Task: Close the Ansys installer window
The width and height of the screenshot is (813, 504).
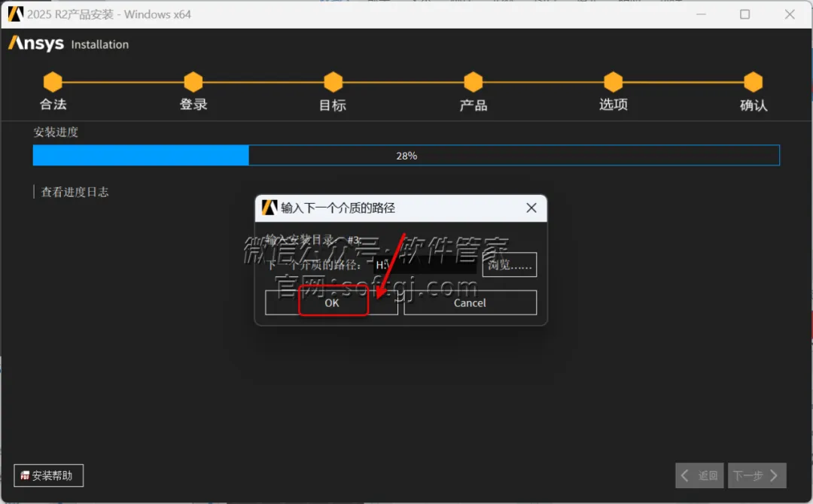Action: point(789,14)
